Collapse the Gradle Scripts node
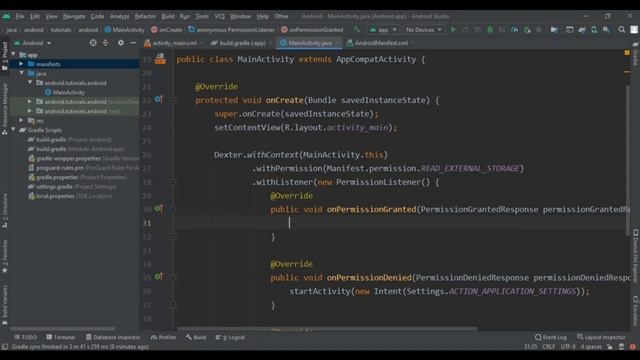The height and width of the screenshot is (360, 640). pyautogui.click(x=13, y=130)
